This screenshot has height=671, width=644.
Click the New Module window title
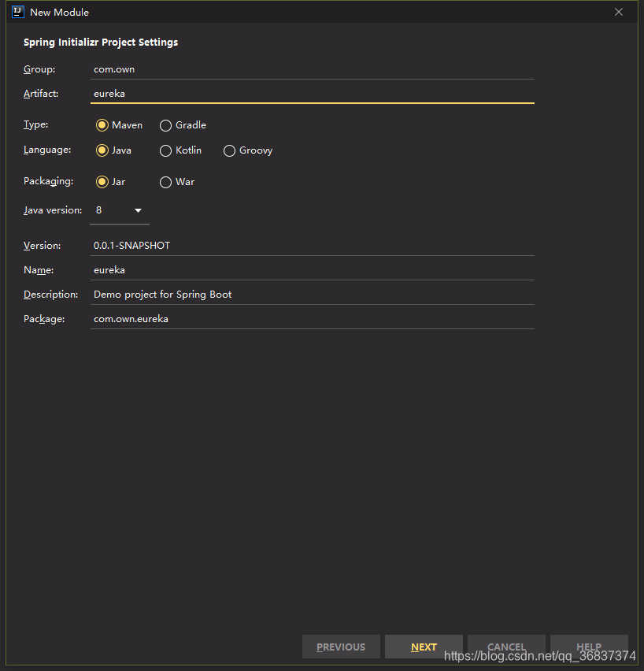click(x=60, y=13)
